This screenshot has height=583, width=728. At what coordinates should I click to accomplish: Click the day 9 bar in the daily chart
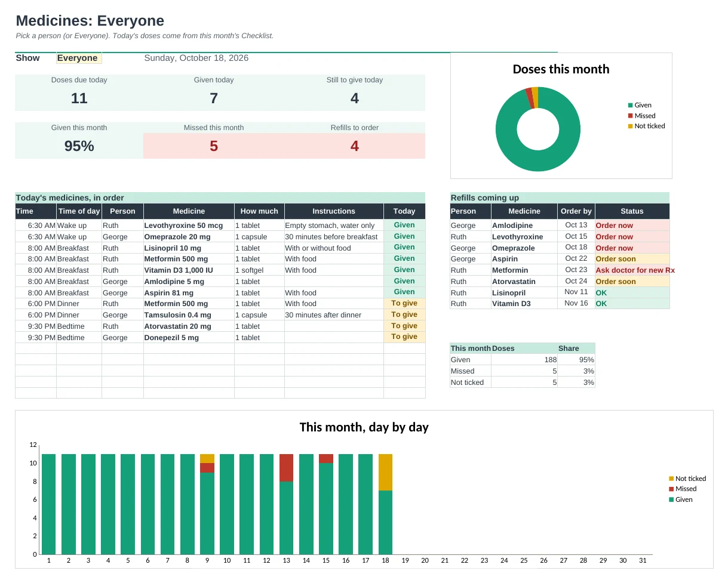(x=207, y=504)
